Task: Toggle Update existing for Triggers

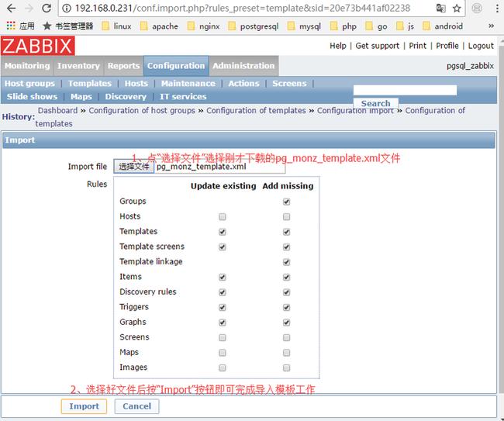Action: coord(223,307)
